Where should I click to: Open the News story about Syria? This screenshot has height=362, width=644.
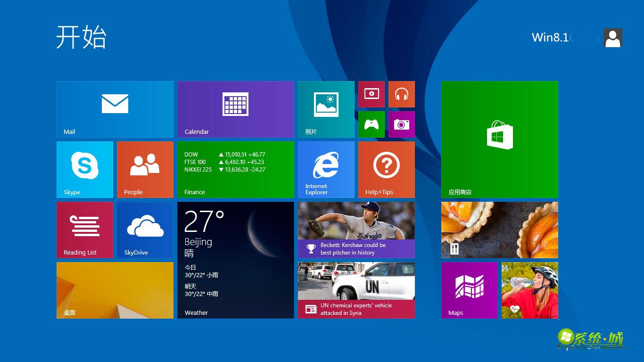click(x=356, y=290)
